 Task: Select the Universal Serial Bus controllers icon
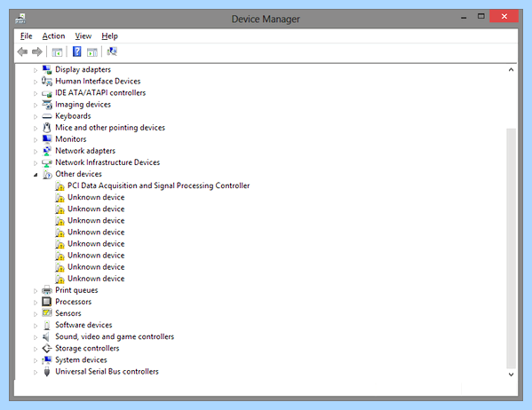coord(47,372)
